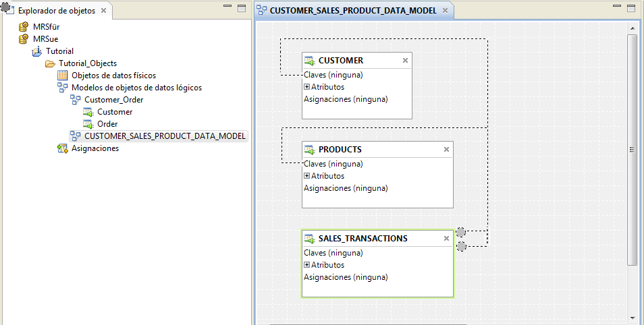Click Asignaciones (ninguna) in SALES_TRANSACTIONS
644x325 pixels.
[346, 277]
